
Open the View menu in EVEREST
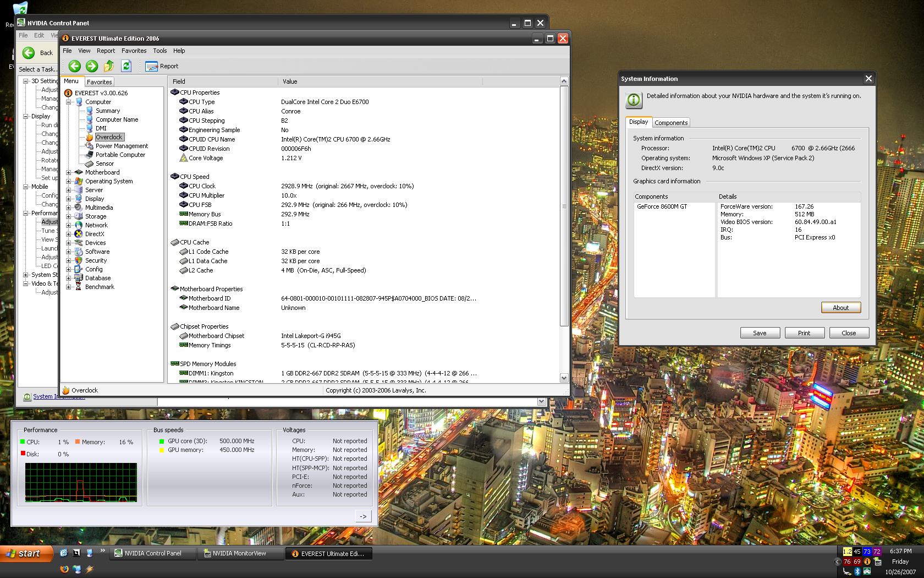pyautogui.click(x=84, y=51)
